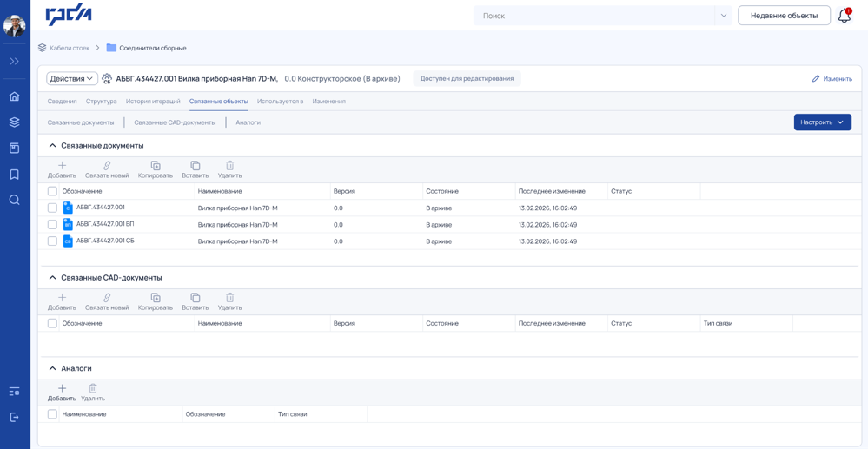Toggle select-all checkbox in Аналоги header
Image resolution: width=868 pixels, height=449 pixels.
[x=52, y=414]
